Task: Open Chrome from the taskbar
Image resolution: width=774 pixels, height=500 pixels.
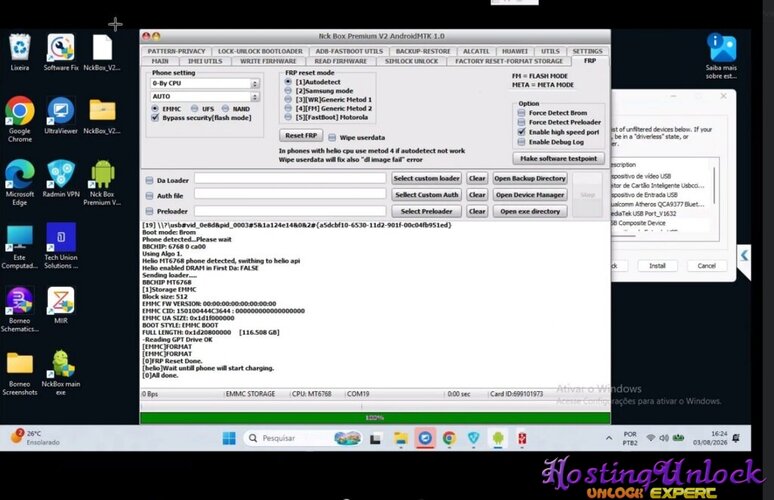Action: [449, 438]
